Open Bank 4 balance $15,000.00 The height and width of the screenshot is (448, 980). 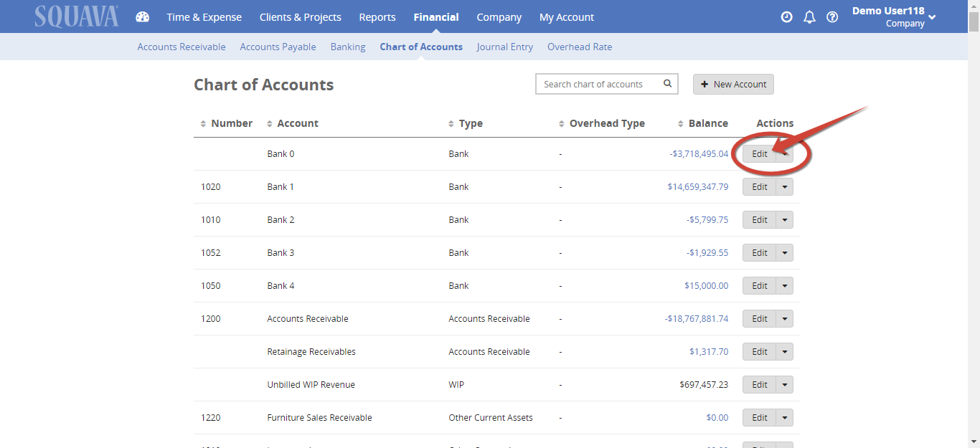(x=707, y=286)
